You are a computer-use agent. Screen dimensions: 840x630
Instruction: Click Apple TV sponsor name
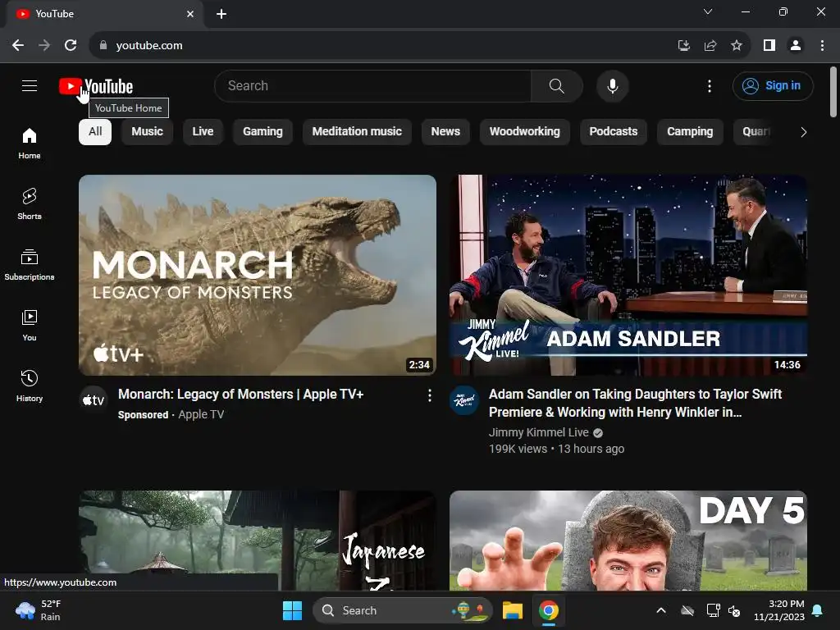click(201, 414)
